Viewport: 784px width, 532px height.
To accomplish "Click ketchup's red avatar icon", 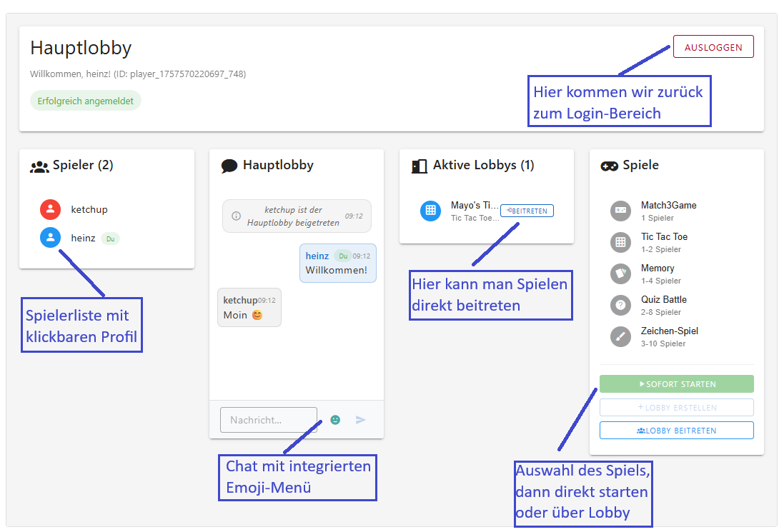I will tap(51, 210).
